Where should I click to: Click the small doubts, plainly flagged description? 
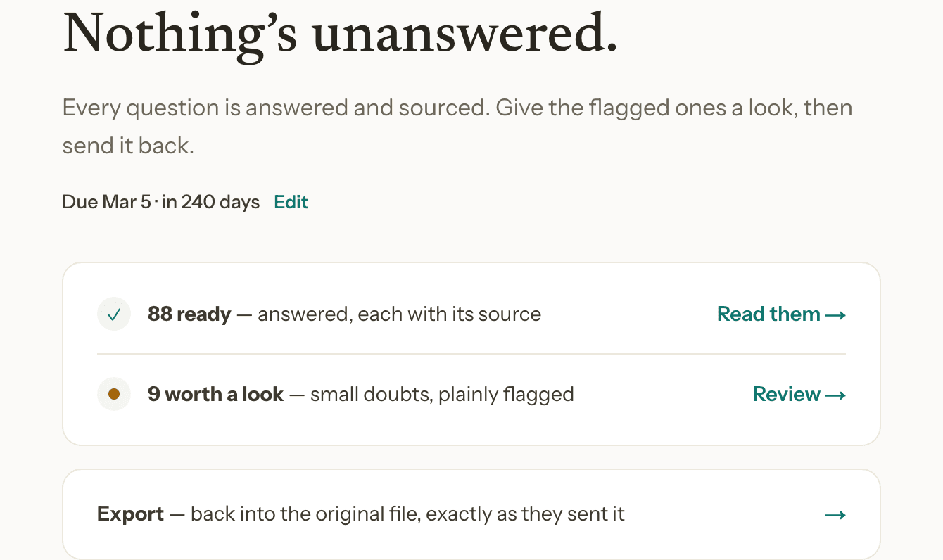442,394
